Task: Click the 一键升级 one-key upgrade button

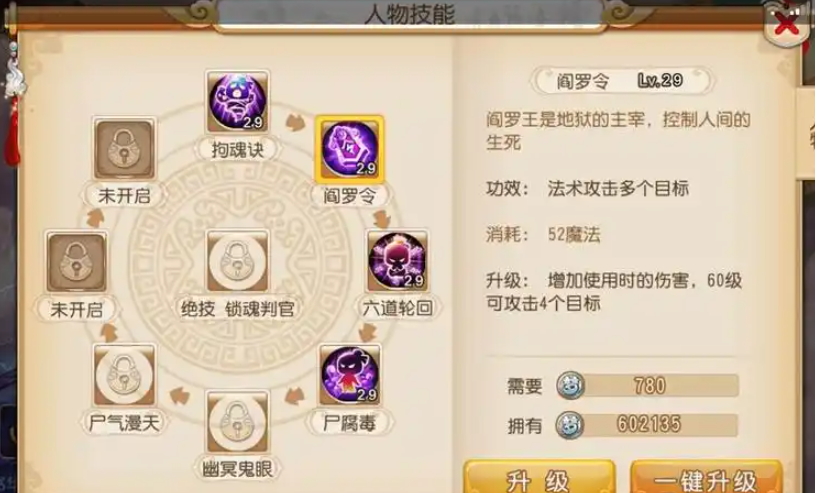Action: pos(706,477)
